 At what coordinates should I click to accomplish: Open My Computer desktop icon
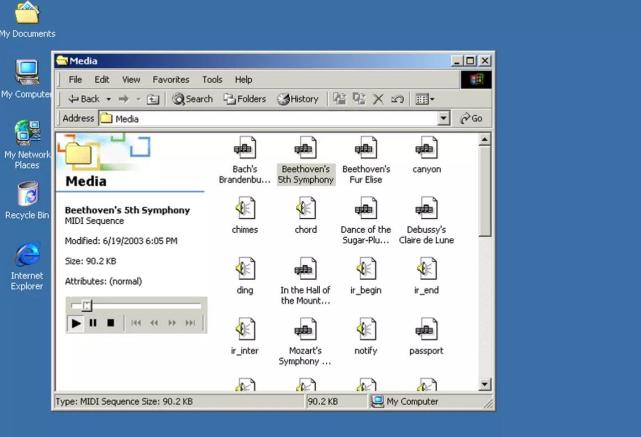27,79
